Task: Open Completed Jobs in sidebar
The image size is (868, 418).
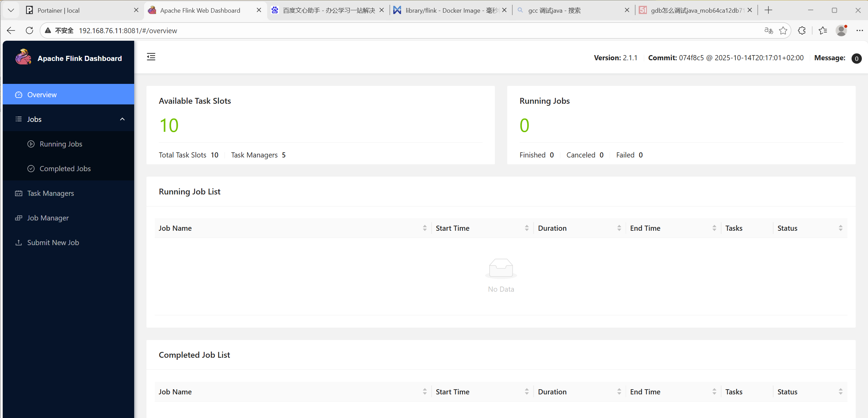Action: click(65, 169)
